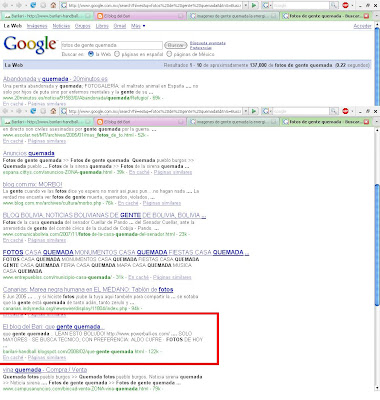
Task: Close the 'Fotos de gente quemada' lower tab
Action: click(x=366, y=122)
